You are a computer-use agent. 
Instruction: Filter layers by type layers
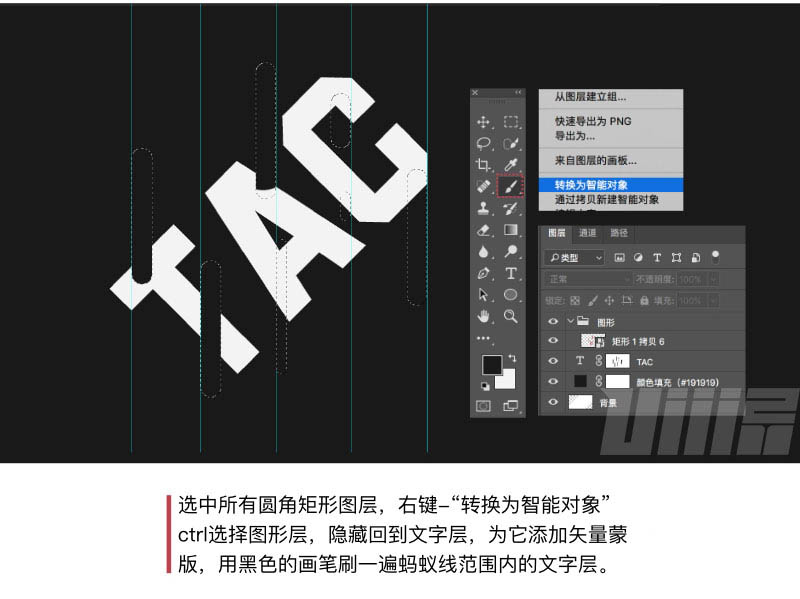tap(657, 258)
